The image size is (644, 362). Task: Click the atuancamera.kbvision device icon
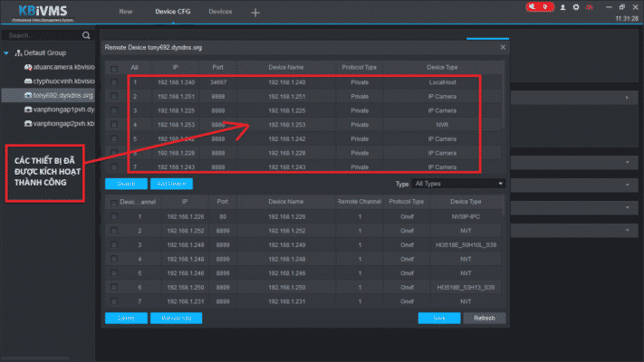28,67
